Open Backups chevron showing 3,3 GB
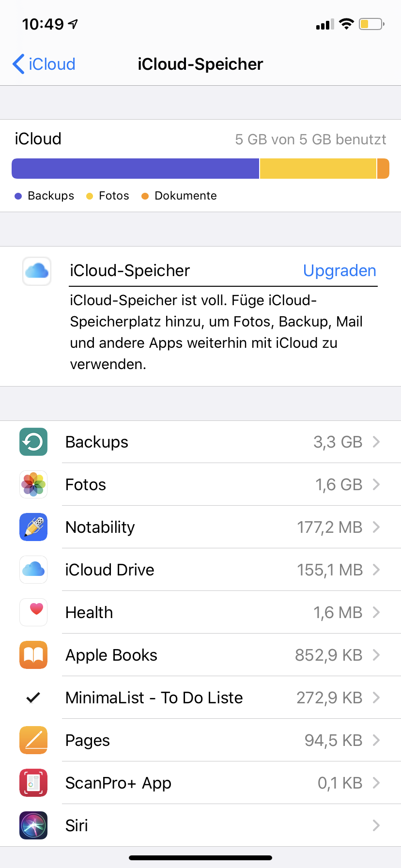Image resolution: width=401 pixels, height=868 pixels. click(x=376, y=442)
